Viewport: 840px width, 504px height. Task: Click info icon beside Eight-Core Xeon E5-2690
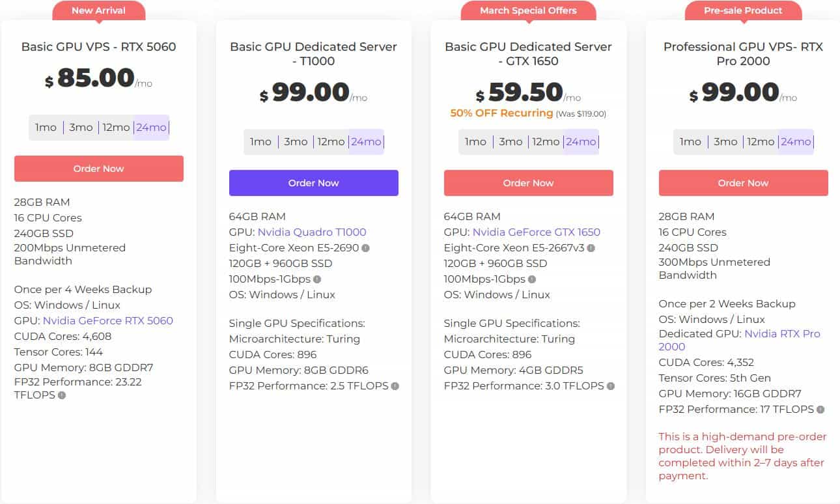pyautogui.click(x=366, y=248)
